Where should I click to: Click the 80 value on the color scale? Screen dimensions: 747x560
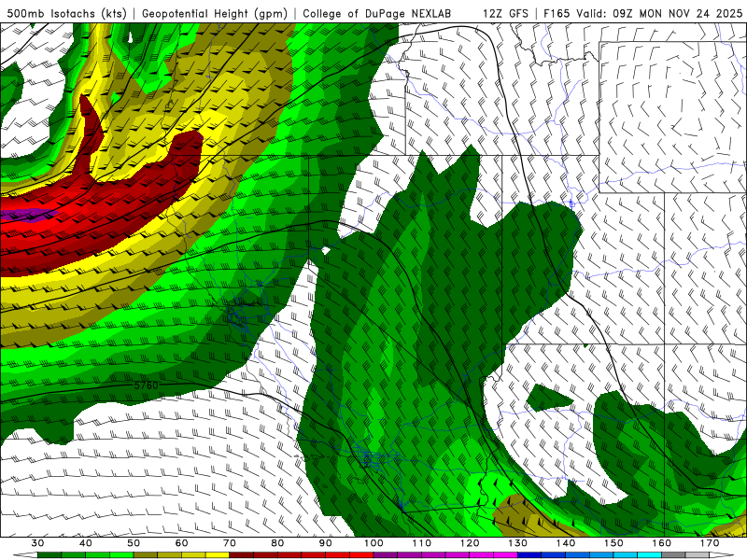277,543
